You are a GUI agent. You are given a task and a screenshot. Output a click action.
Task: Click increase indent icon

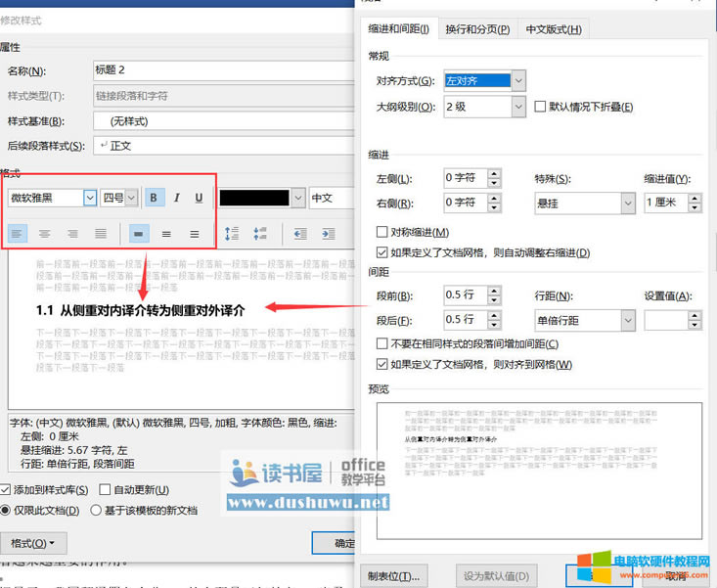click(x=328, y=234)
